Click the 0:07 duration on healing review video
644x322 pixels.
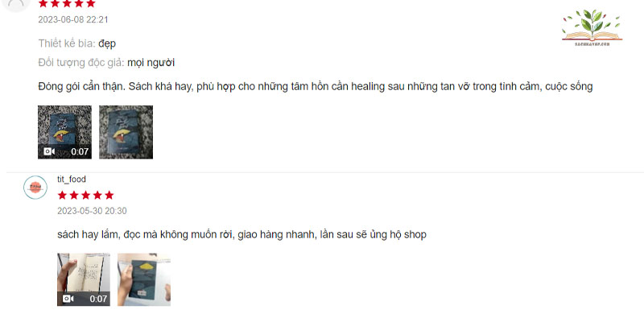(80, 151)
